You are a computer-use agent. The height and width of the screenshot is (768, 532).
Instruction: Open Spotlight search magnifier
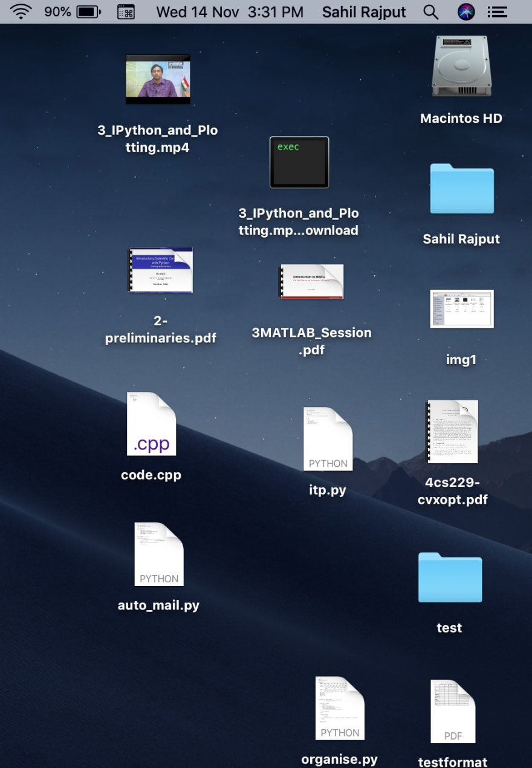(x=430, y=12)
